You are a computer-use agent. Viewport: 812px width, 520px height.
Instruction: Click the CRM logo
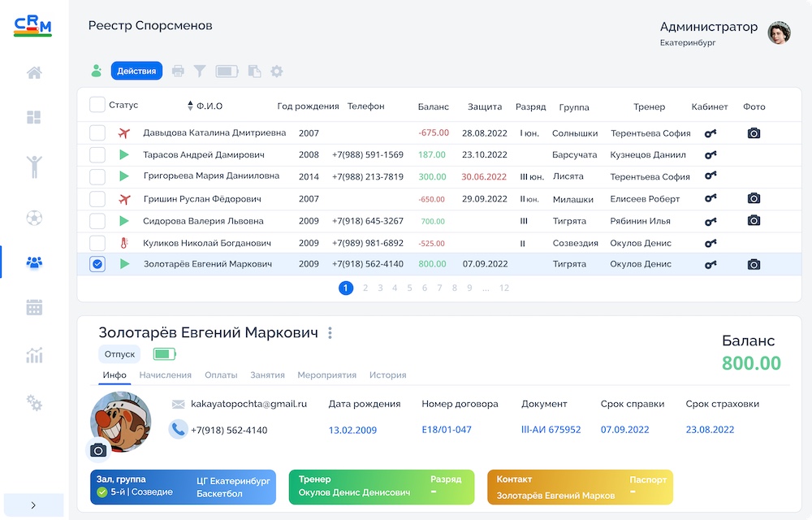point(32,26)
